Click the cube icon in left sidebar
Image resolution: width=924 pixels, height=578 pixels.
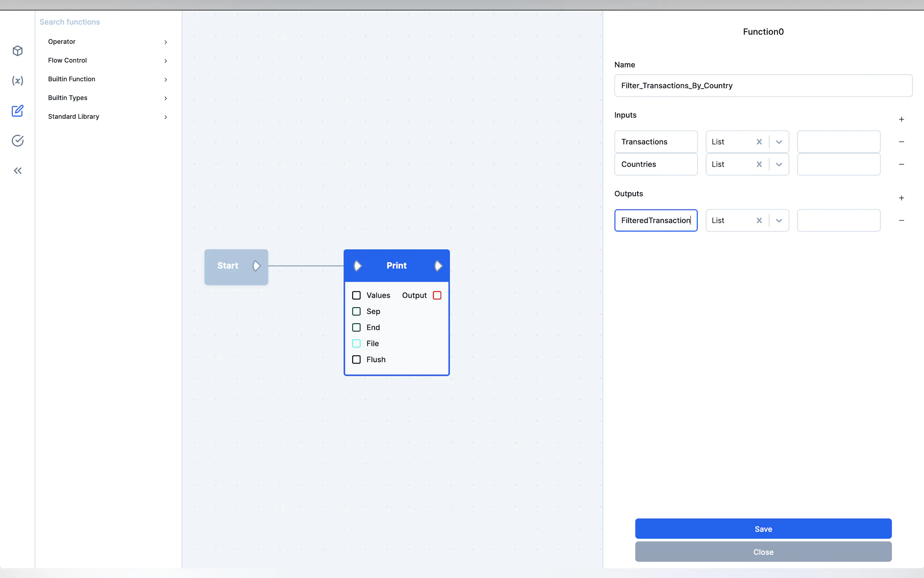coord(17,51)
